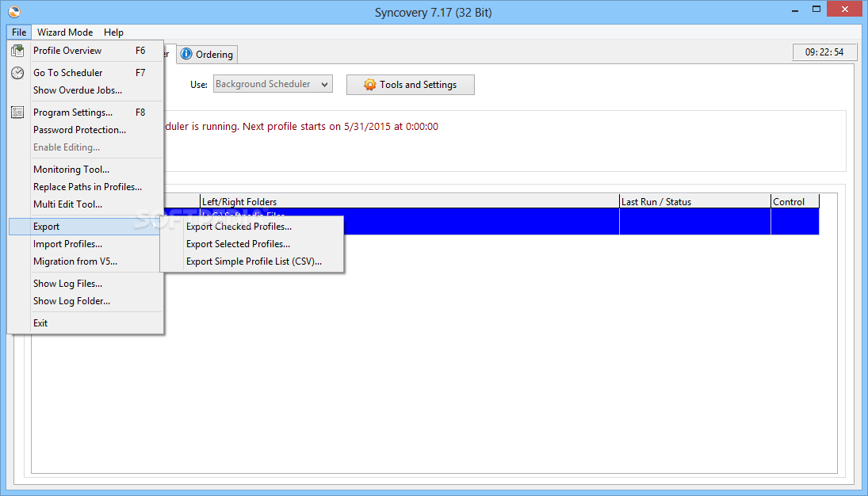
Task: Click the gear icon on Tools and Settings
Action: tap(369, 85)
